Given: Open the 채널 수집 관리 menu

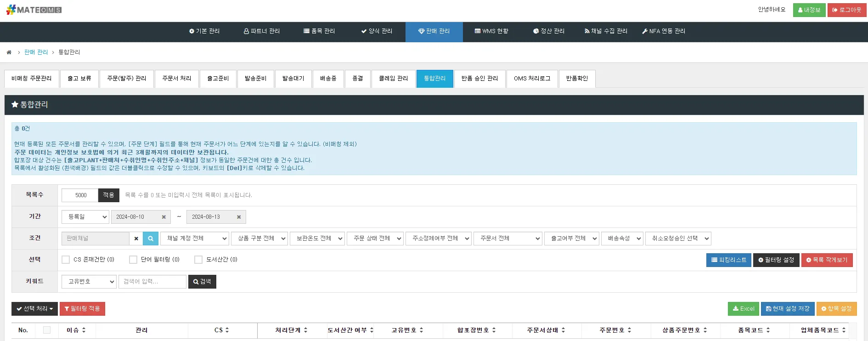Looking at the screenshot, I should point(606,31).
